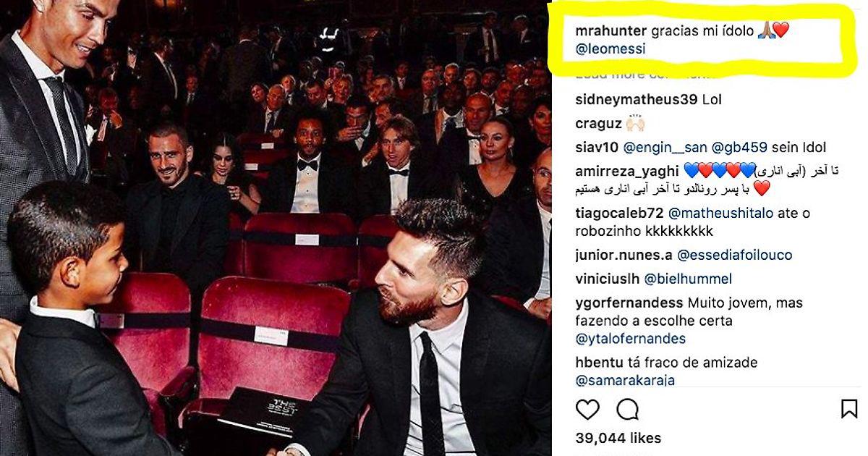View who liked via 39,044 likes
868x456 pixels.
pos(618,438)
